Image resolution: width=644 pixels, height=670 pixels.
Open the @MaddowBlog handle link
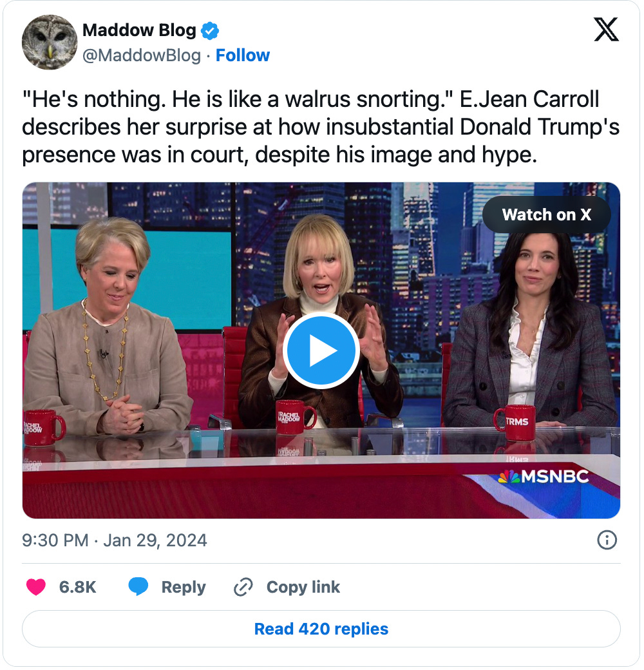(x=141, y=55)
